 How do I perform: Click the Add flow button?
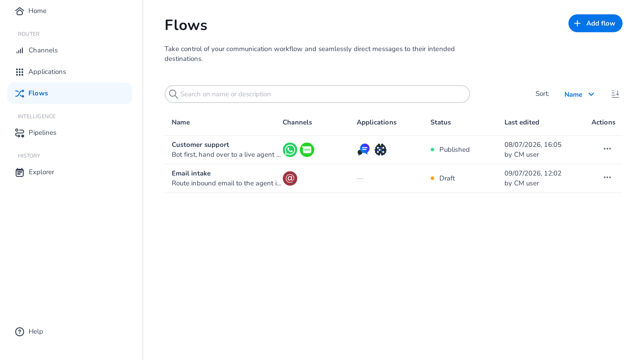[x=595, y=23]
